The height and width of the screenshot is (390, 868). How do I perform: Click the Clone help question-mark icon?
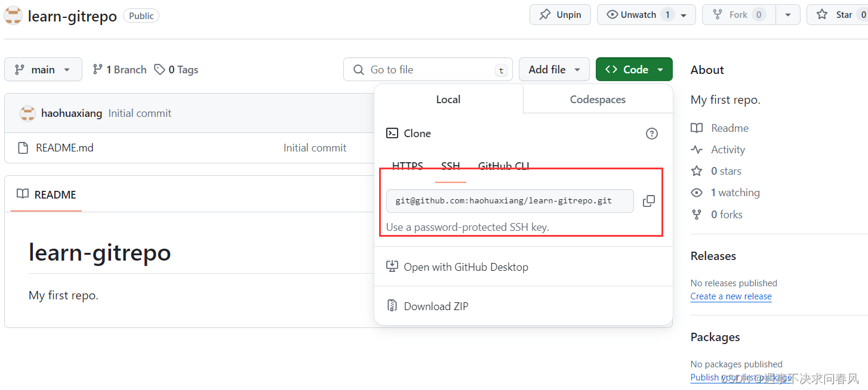pyautogui.click(x=652, y=134)
